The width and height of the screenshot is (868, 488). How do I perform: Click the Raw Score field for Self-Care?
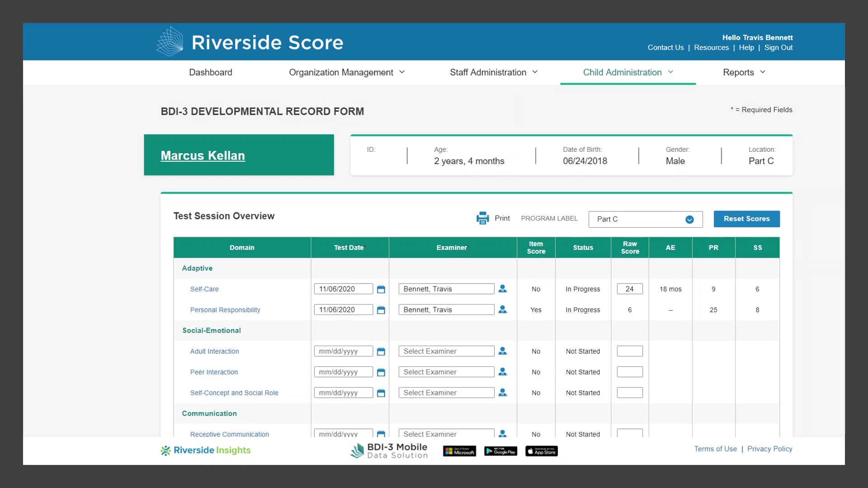(x=630, y=289)
